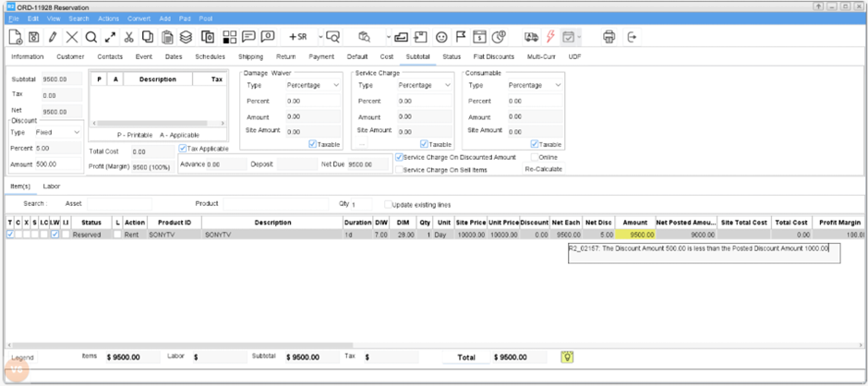The height and width of the screenshot is (386, 868).
Task: Click the lightbulb legend icon
Action: [x=568, y=356]
